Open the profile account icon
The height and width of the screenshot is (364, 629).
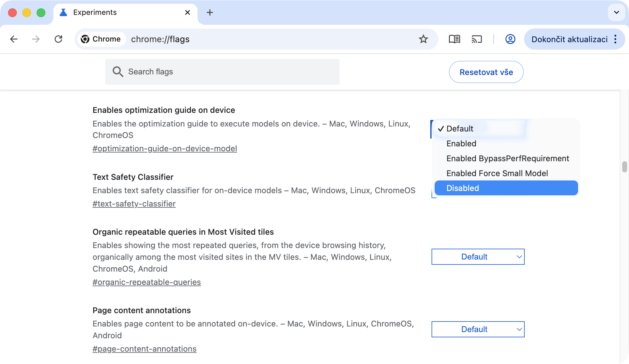point(510,39)
